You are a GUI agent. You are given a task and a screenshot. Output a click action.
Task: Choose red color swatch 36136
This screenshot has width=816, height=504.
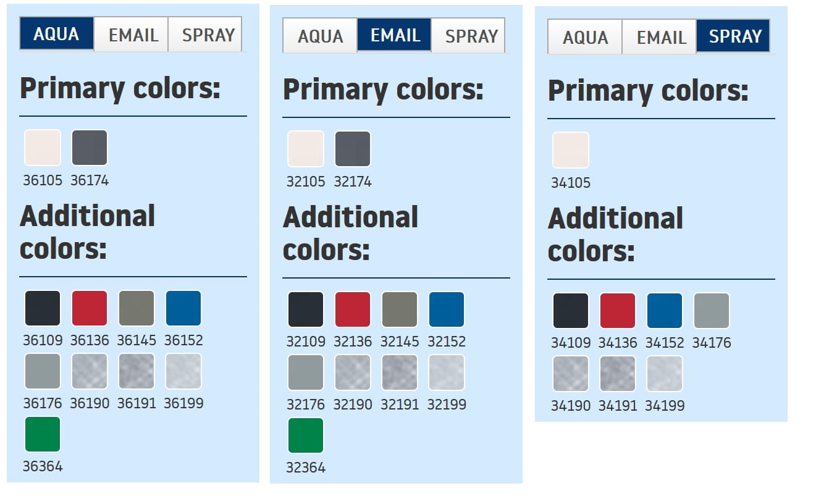(x=90, y=308)
